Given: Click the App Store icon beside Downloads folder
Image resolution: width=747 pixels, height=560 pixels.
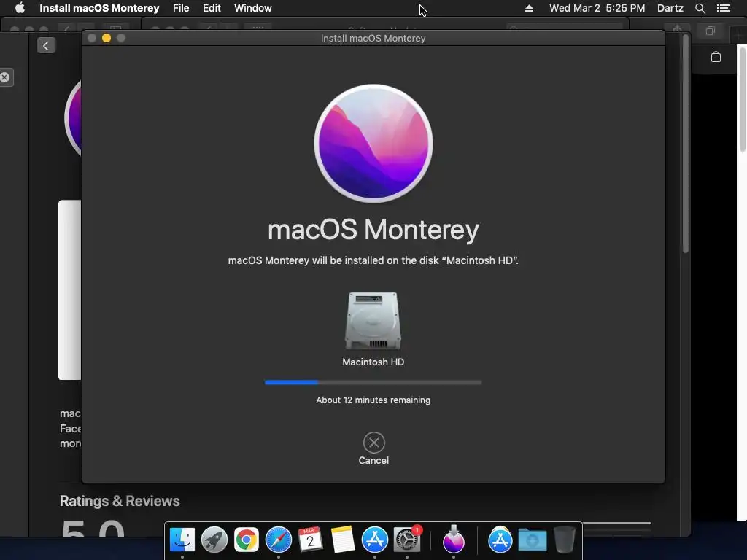Looking at the screenshot, I should click(x=500, y=540).
